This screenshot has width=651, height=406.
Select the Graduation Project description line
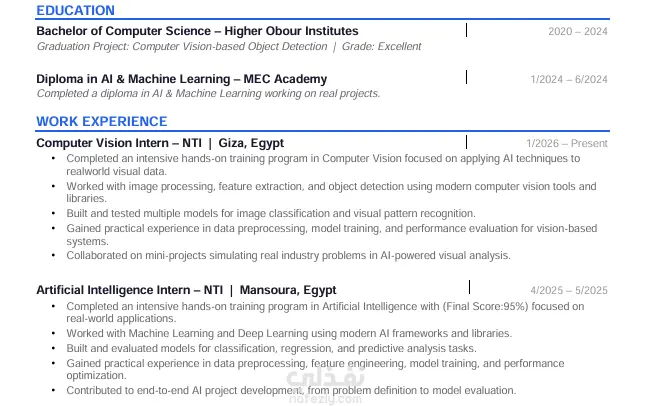[x=229, y=46]
